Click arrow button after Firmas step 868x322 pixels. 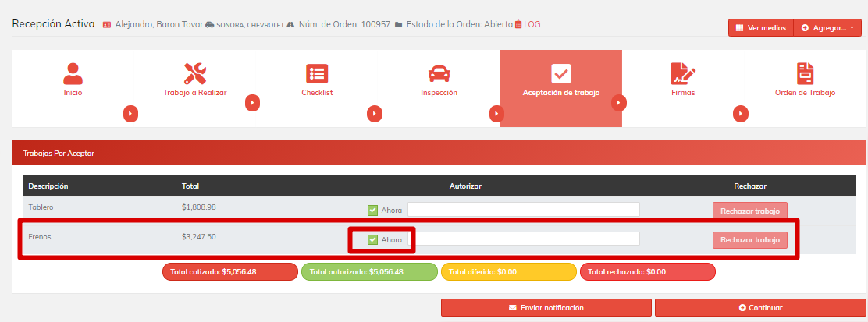click(x=741, y=114)
